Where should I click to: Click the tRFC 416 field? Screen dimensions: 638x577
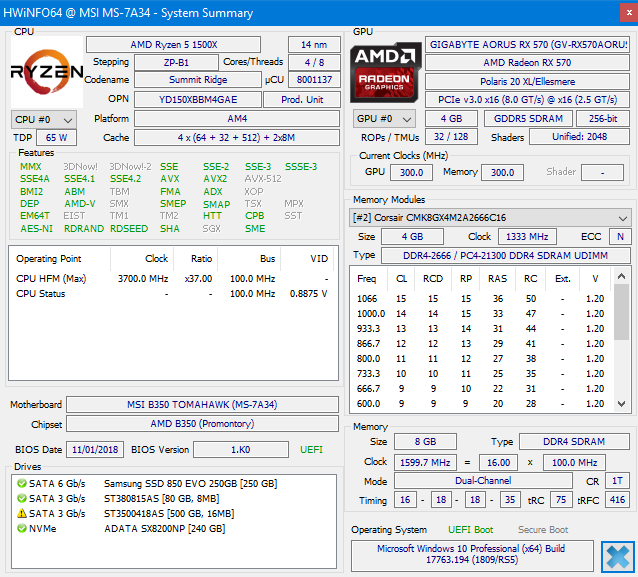pos(617,500)
